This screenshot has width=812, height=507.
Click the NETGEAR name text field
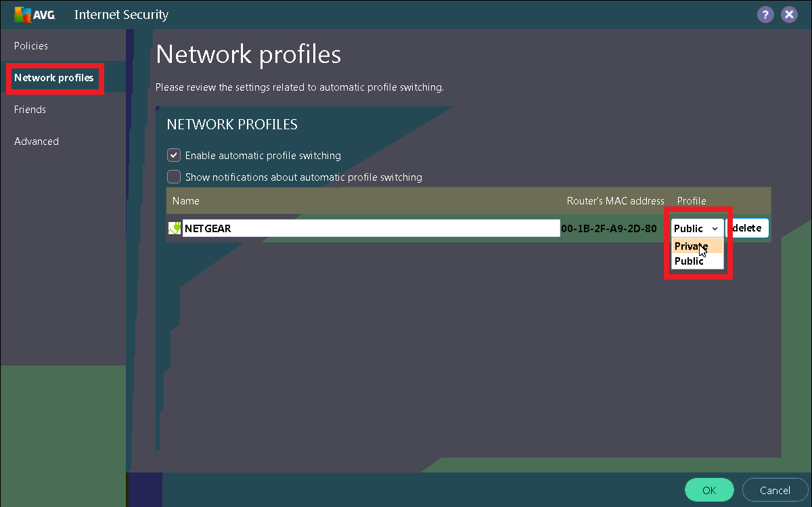371,228
